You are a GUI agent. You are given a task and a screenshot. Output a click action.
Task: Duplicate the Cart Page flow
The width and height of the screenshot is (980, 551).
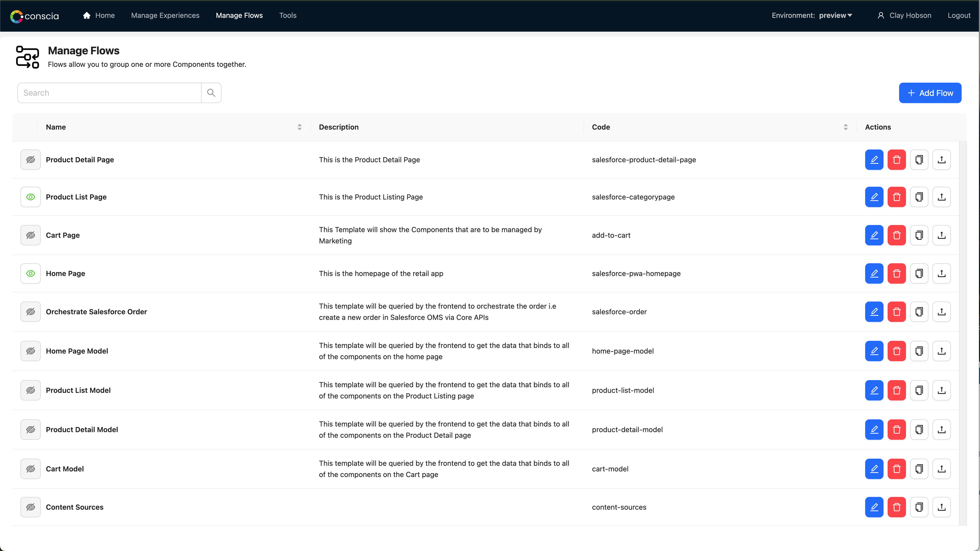pos(919,235)
